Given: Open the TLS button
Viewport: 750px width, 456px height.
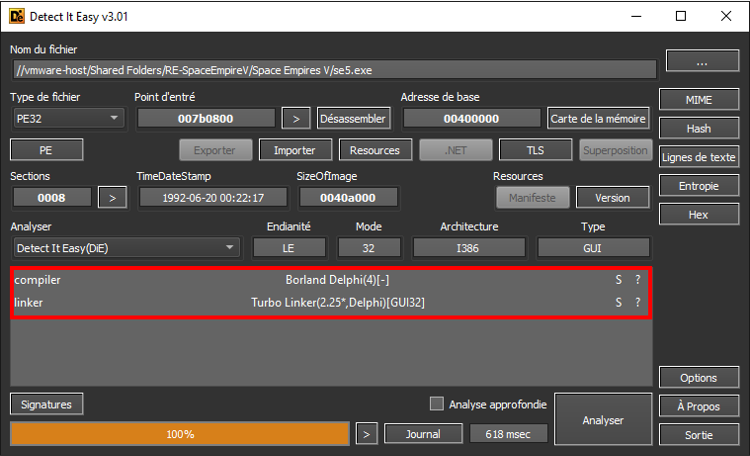Looking at the screenshot, I should coord(535,150).
